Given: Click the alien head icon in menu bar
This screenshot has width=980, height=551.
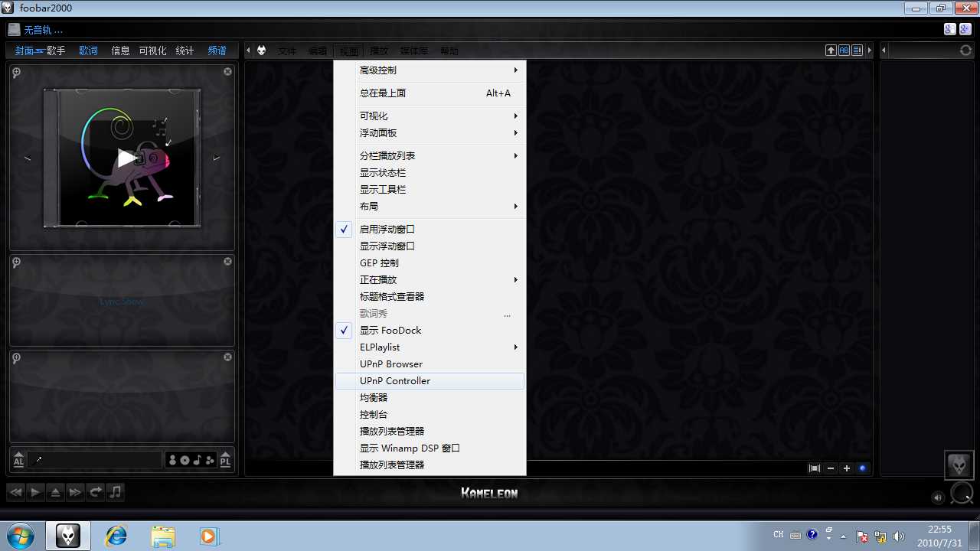Looking at the screenshot, I should [x=262, y=51].
